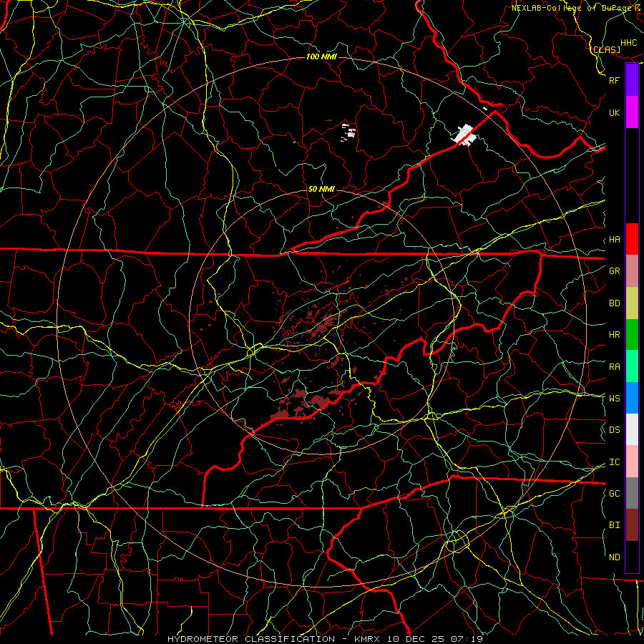
Task: Select the BD yellow legend swatch
Action: click(632, 303)
